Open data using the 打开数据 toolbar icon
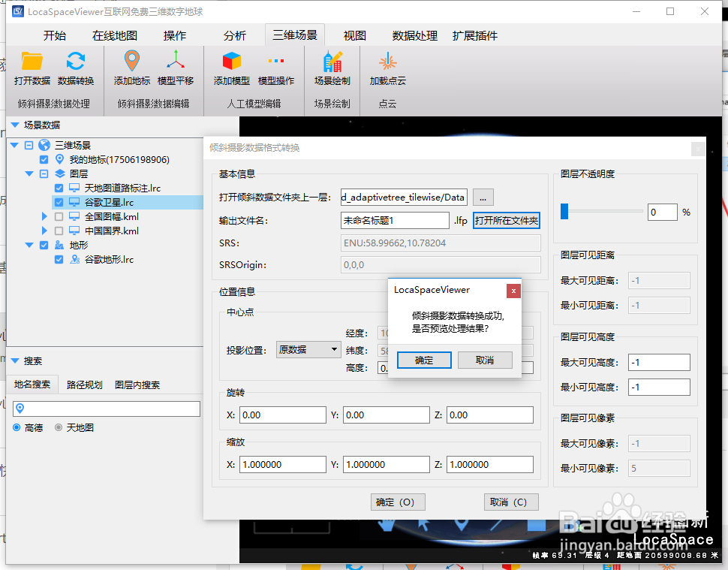728x570 pixels. pos(31,68)
